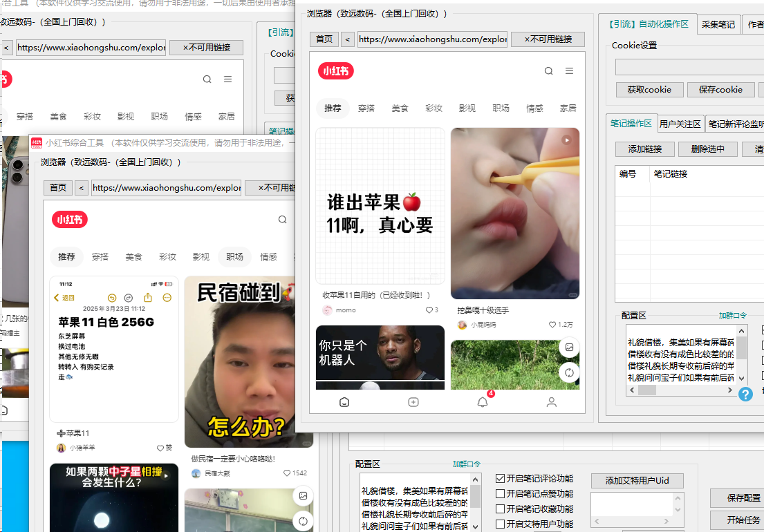This screenshot has width=764, height=532.
Task: Click the text box under 添加艾特用户Uid
Action: pyautogui.click(x=633, y=504)
